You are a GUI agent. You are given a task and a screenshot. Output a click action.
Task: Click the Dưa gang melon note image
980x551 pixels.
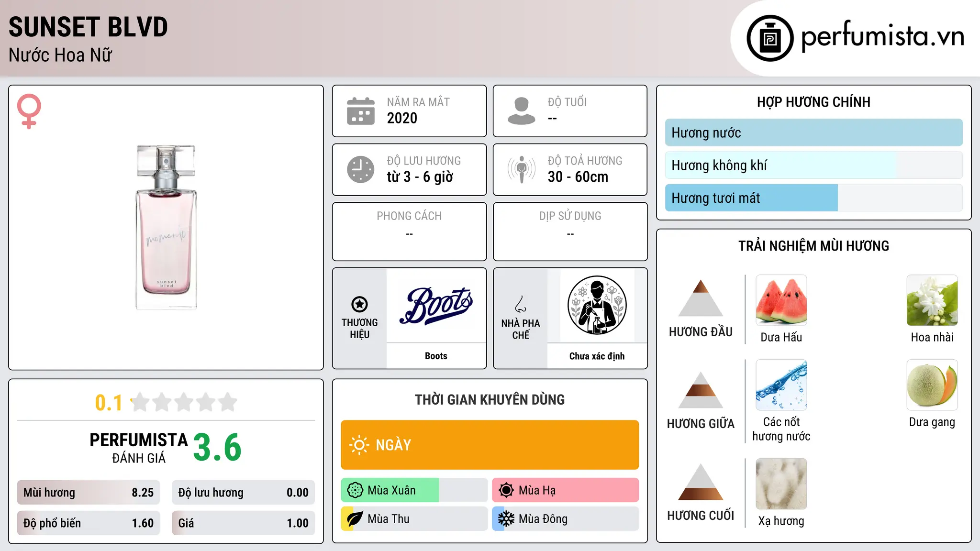[932, 385]
